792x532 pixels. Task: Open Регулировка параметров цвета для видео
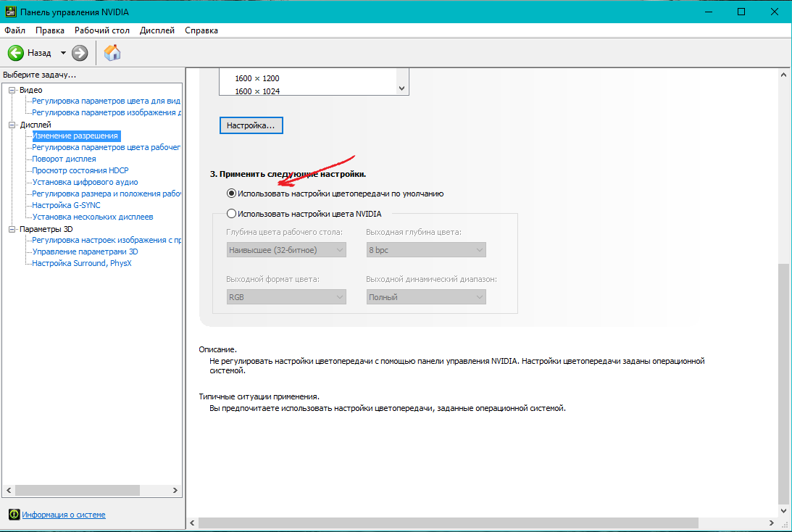(x=106, y=101)
